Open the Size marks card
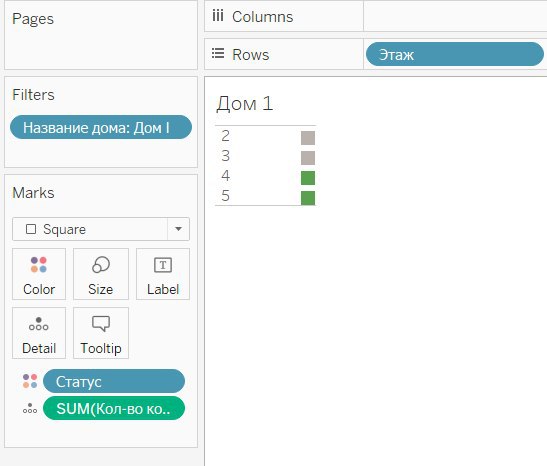This screenshot has height=466, width=547. pyautogui.click(x=101, y=274)
